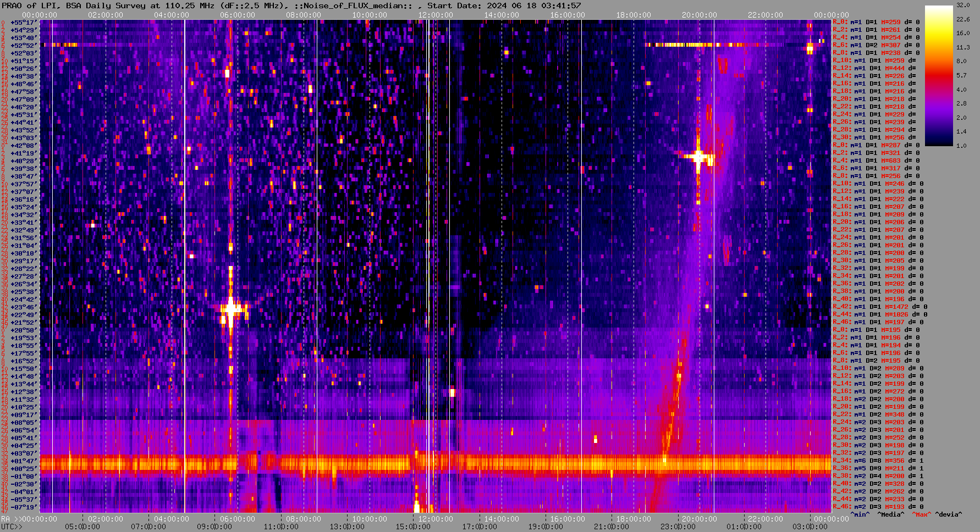Click the stats row with 'M=317'

point(876,168)
